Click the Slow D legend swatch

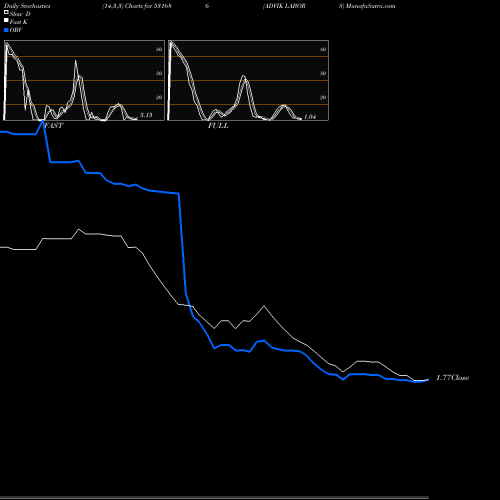(6, 12)
